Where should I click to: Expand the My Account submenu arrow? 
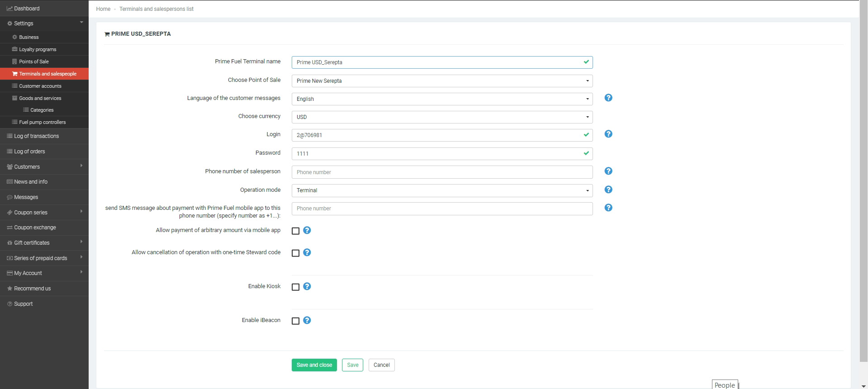coord(81,272)
